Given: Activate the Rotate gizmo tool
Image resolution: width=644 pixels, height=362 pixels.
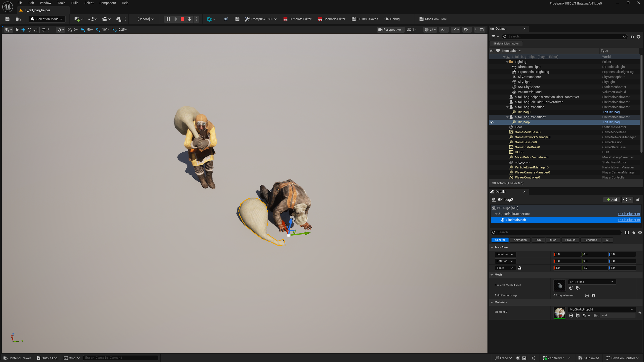Looking at the screenshot, I should point(29,30).
